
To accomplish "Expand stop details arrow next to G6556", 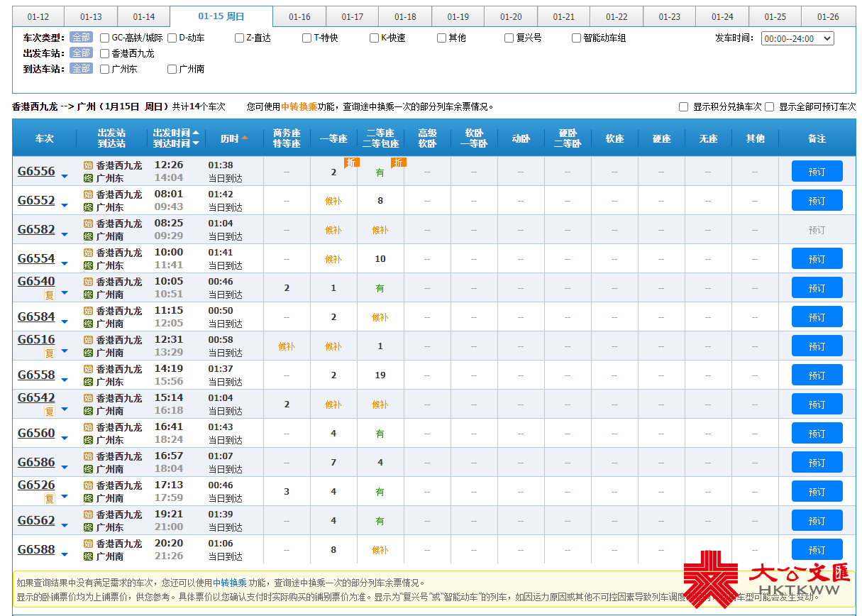I will pyautogui.click(x=65, y=176).
